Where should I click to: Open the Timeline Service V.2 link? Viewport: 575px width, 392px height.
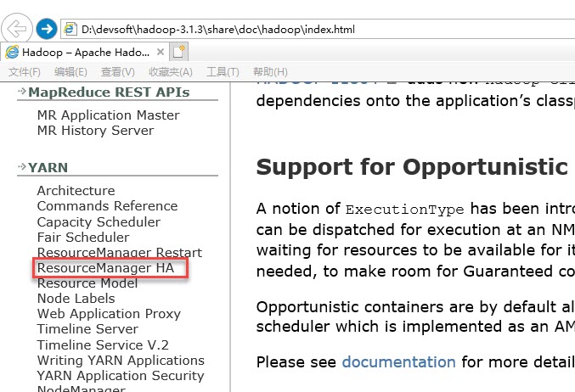tap(103, 345)
